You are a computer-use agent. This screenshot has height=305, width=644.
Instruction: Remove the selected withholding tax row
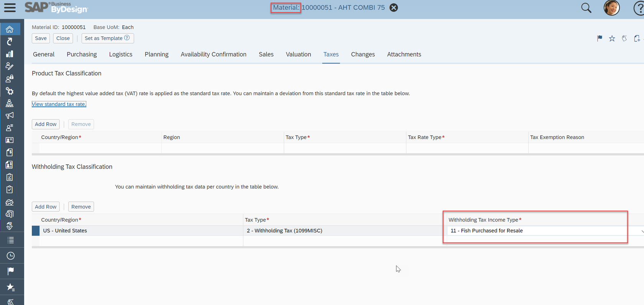81,207
